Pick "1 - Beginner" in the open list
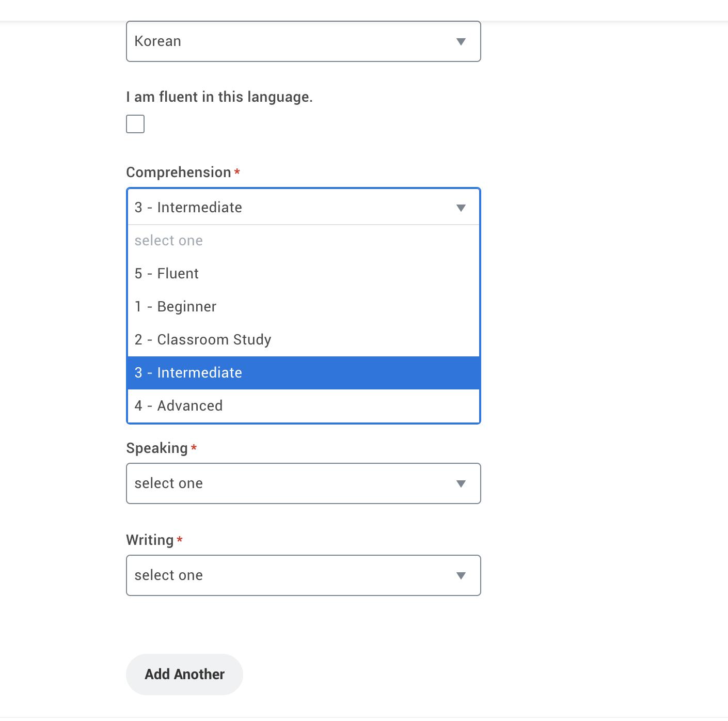This screenshot has height=721, width=728. (176, 307)
